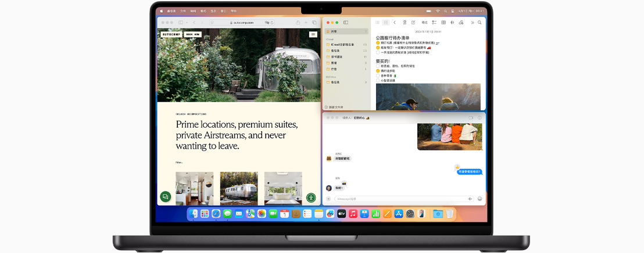
Task: Insert a table using the table icon
Action: tap(443, 23)
